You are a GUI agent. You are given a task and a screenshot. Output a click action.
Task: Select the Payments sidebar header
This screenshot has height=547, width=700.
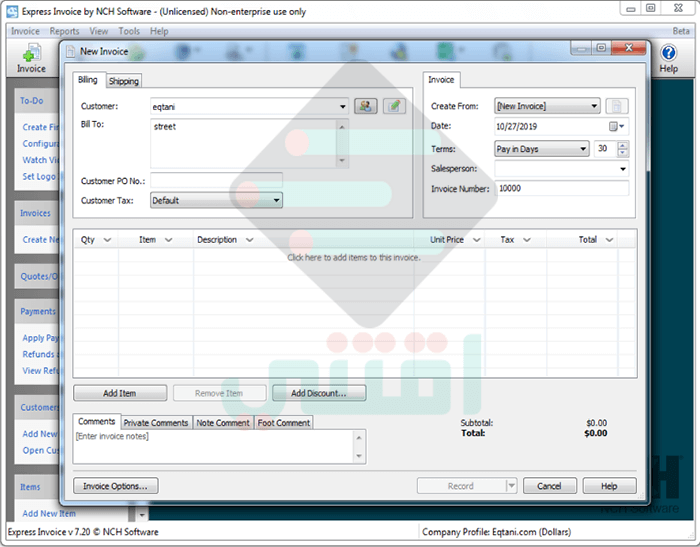pyautogui.click(x=38, y=311)
